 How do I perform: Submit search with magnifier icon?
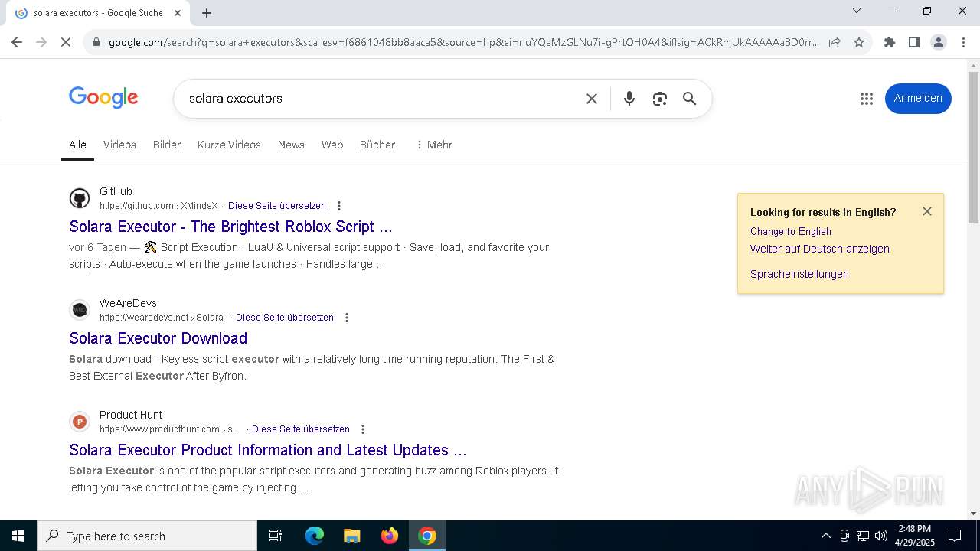click(x=690, y=99)
